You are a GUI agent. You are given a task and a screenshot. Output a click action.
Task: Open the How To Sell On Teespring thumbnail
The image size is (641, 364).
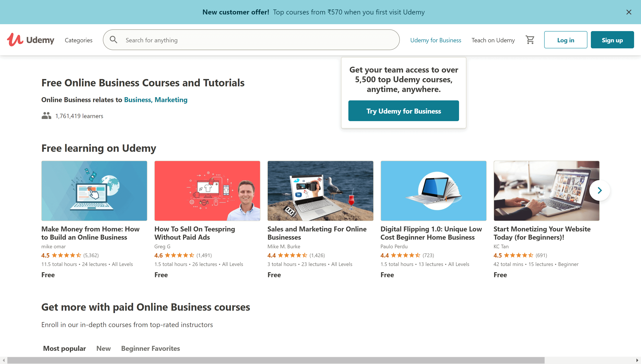point(207,191)
